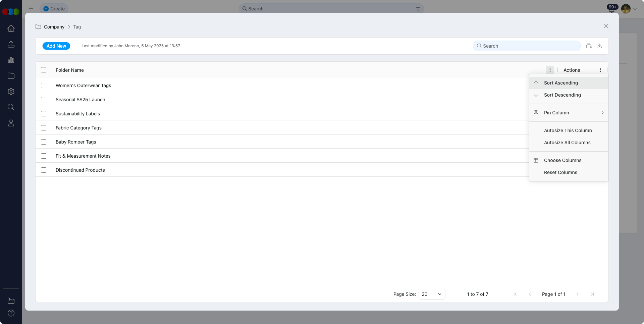Open the upload icon in the sidebar
Screen dimensions: 644x324
pyautogui.click(x=11, y=44)
